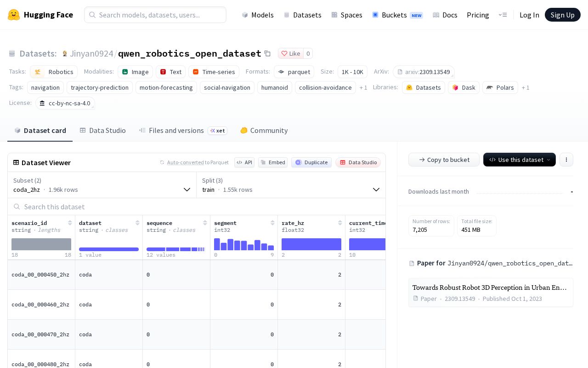Select the Dataset card tab
This screenshot has height=368, width=588.
[40, 130]
